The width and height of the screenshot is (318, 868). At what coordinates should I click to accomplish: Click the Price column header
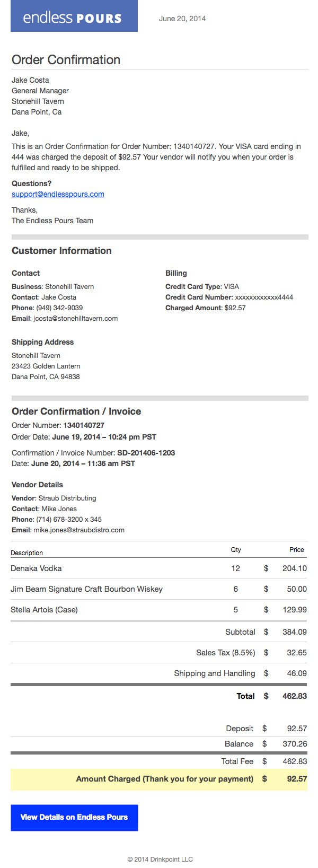pos(297,550)
